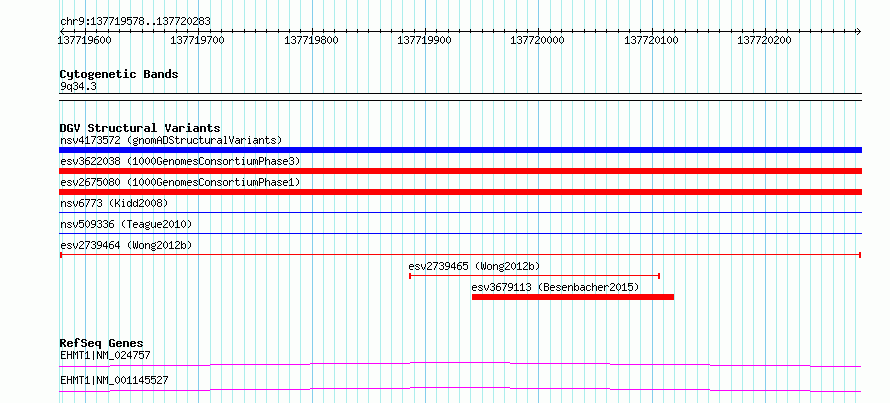Click the DGV Structural Variants track heading
This screenshot has height=403, width=890.
140,128
